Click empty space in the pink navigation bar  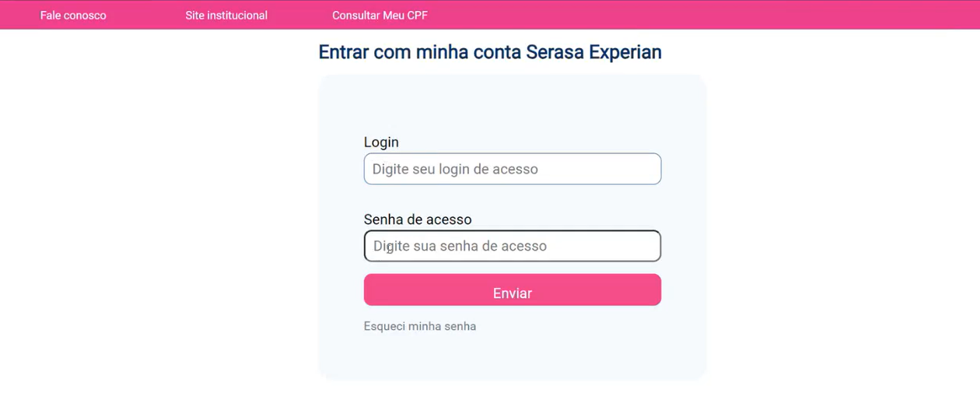pyautogui.click(x=700, y=16)
